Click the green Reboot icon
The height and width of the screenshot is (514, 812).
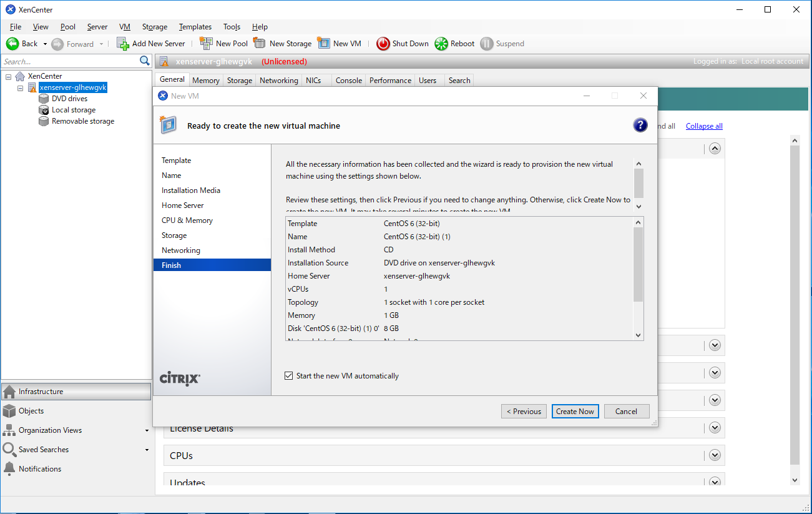pos(441,44)
